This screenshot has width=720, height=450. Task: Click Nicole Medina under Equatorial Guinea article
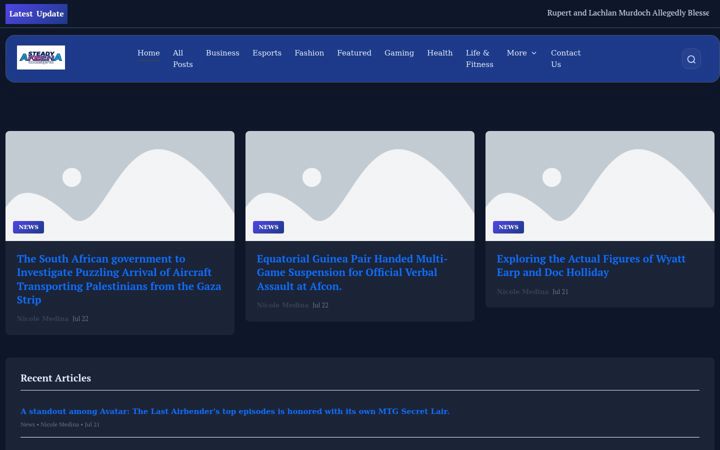pos(282,305)
